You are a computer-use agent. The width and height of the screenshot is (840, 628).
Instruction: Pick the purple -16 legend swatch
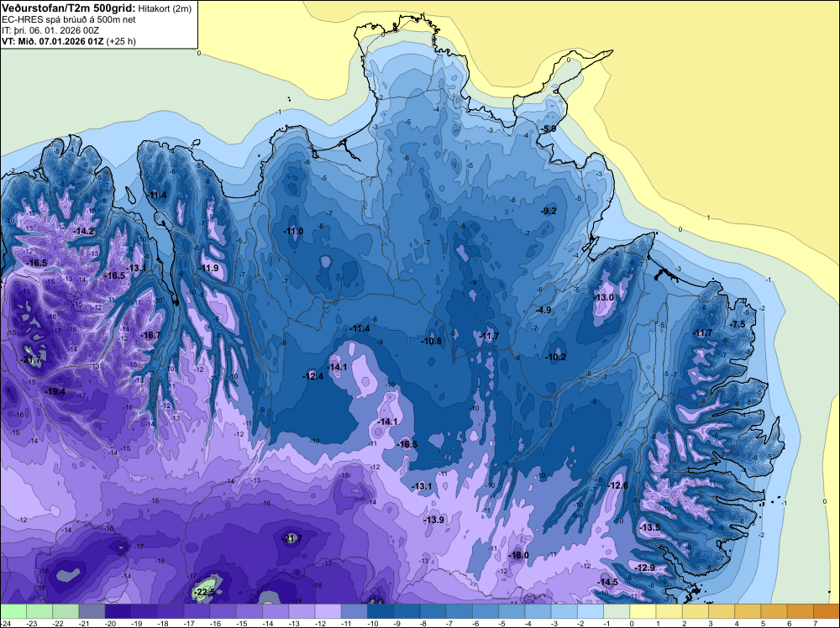(x=223, y=611)
